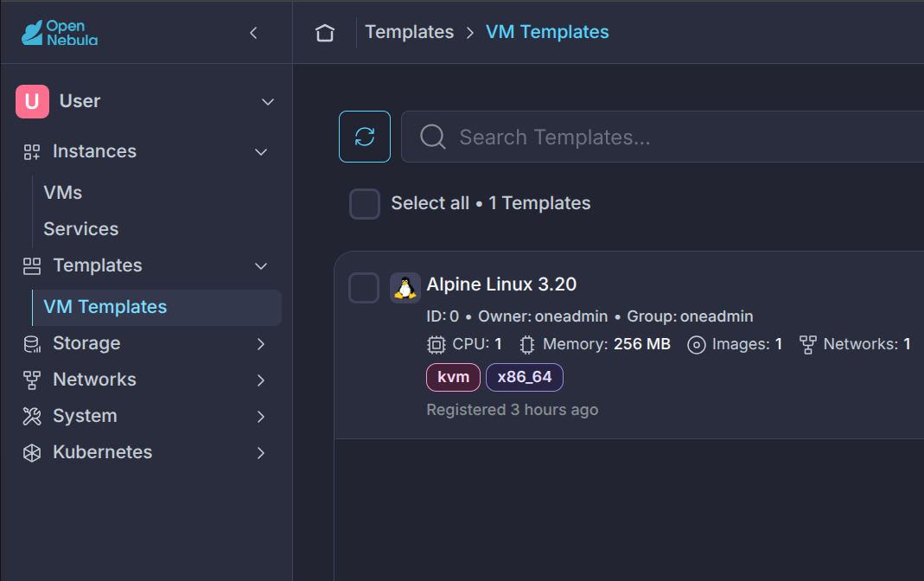Viewport: 924px width, 581px height.
Task: Open VMs in the sidebar
Action: click(63, 193)
